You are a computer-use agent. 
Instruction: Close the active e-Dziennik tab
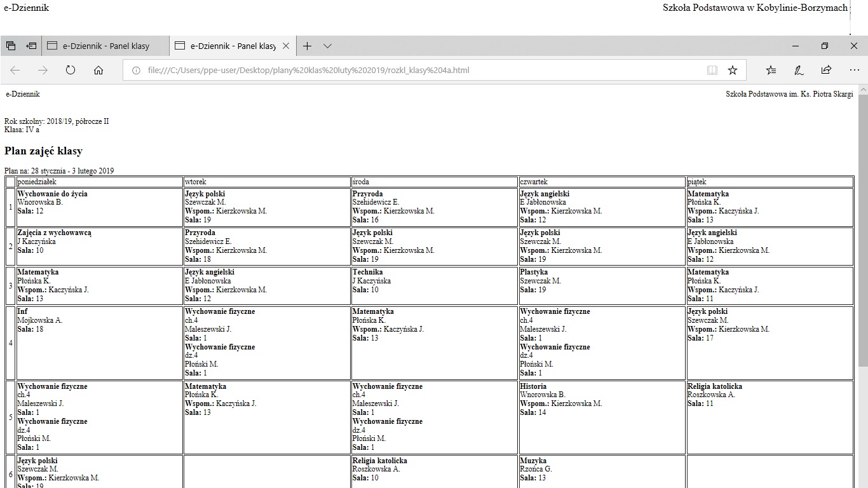tap(286, 46)
